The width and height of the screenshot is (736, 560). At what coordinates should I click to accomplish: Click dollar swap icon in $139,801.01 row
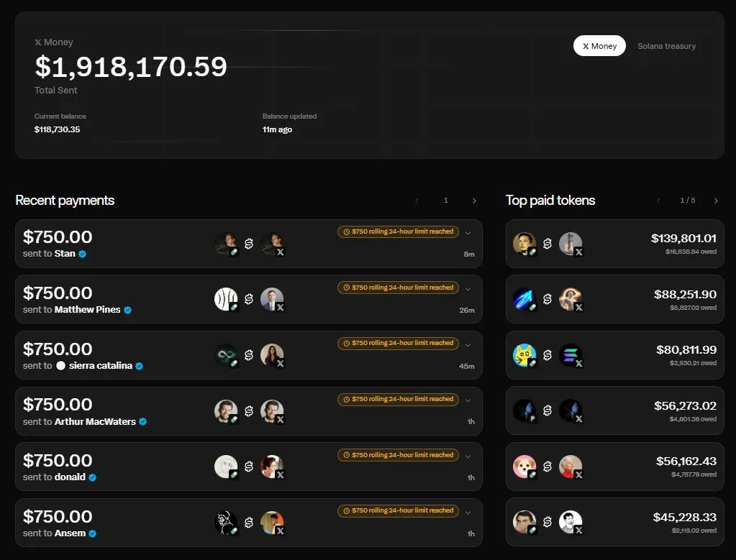click(548, 244)
